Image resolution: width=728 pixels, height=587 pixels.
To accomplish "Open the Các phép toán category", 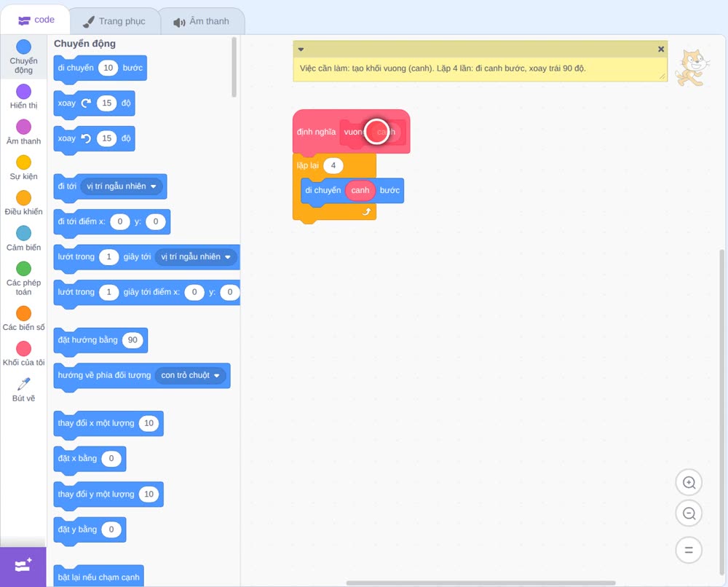I will coord(24,279).
